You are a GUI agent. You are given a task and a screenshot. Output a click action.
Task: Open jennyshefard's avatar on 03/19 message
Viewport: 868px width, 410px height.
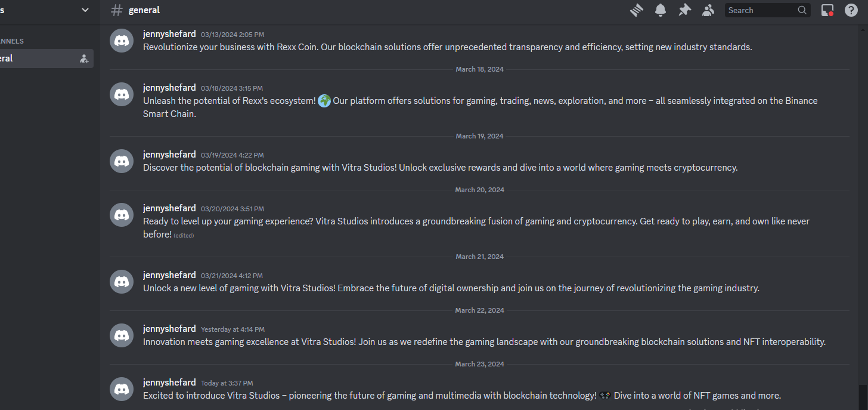coord(122,161)
